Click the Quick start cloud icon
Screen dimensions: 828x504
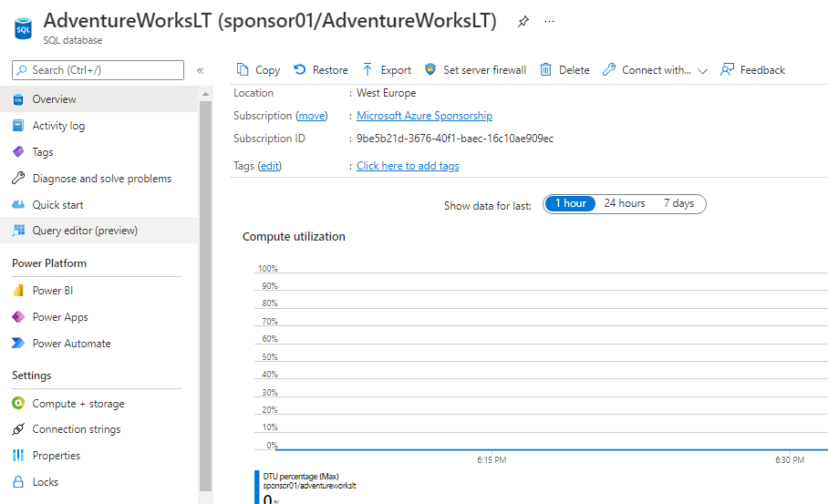click(18, 205)
